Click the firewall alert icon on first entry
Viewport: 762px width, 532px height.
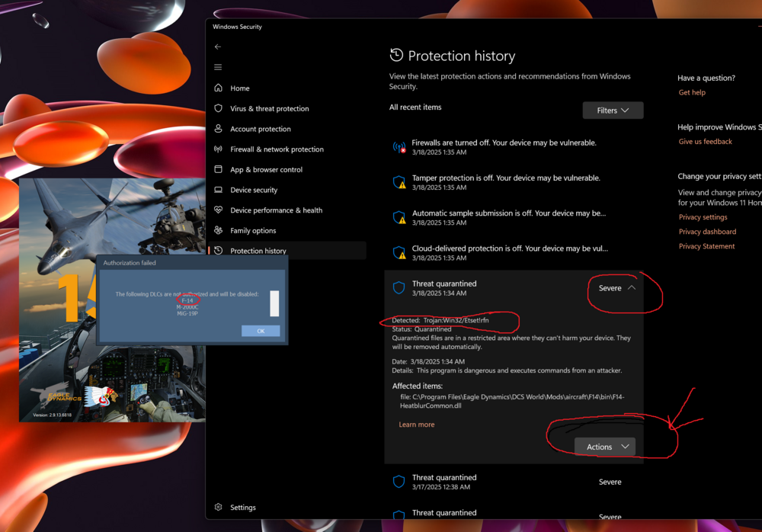399,147
